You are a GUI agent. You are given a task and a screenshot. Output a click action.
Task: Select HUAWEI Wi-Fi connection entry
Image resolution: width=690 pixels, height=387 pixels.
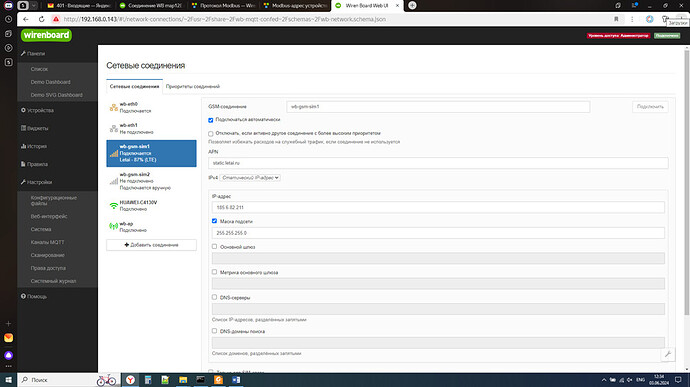coord(151,206)
